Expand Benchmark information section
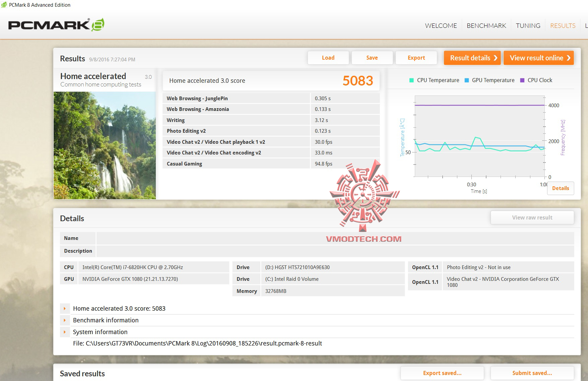Screen dimensions: 588x381 click(65, 320)
